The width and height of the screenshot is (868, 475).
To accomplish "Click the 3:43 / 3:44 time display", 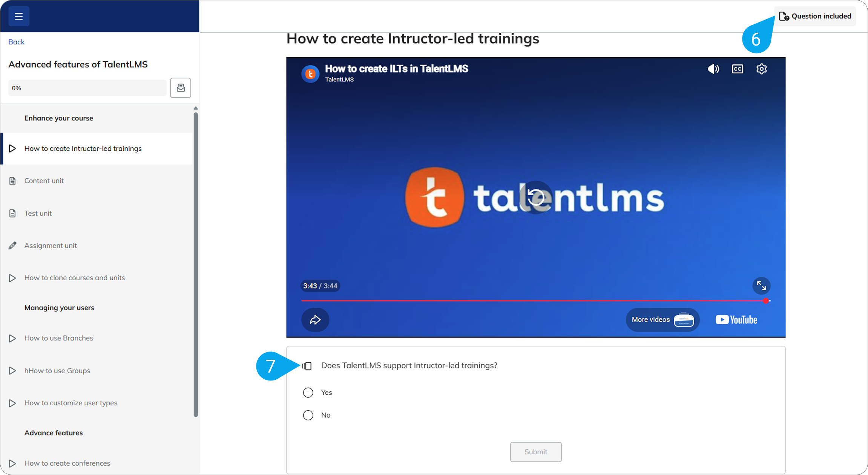I will point(320,286).
